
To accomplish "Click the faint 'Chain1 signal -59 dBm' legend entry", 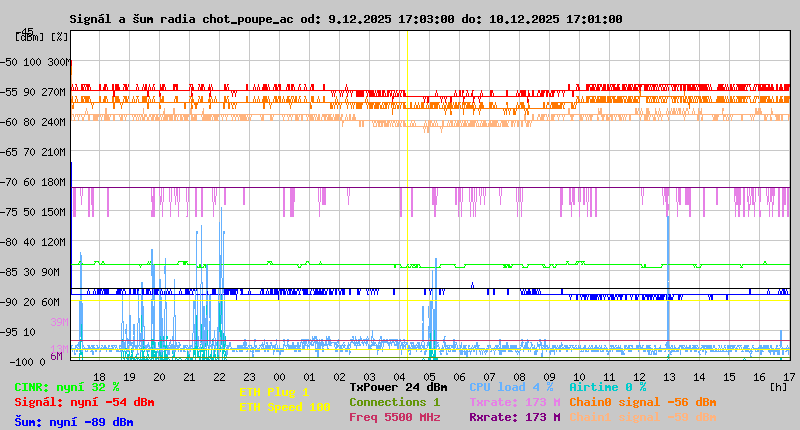I will click(x=643, y=417).
